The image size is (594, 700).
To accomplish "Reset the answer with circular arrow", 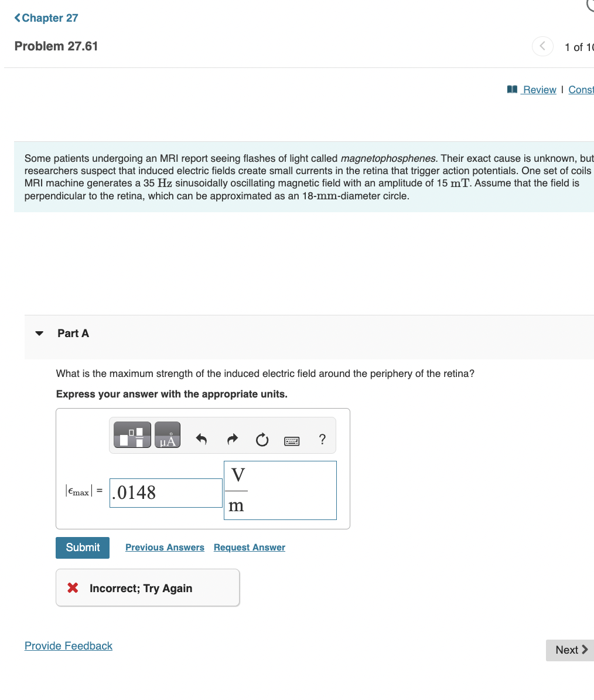I will [x=262, y=440].
